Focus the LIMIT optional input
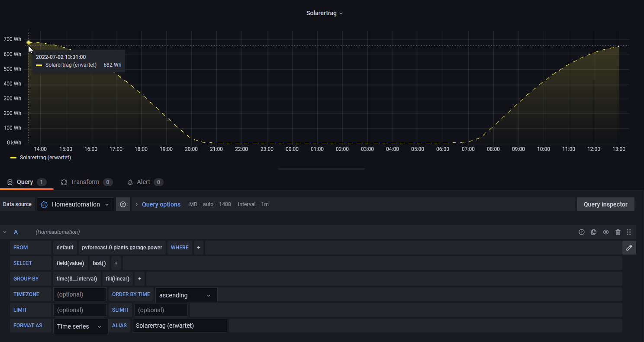The height and width of the screenshot is (342, 644). 80,310
